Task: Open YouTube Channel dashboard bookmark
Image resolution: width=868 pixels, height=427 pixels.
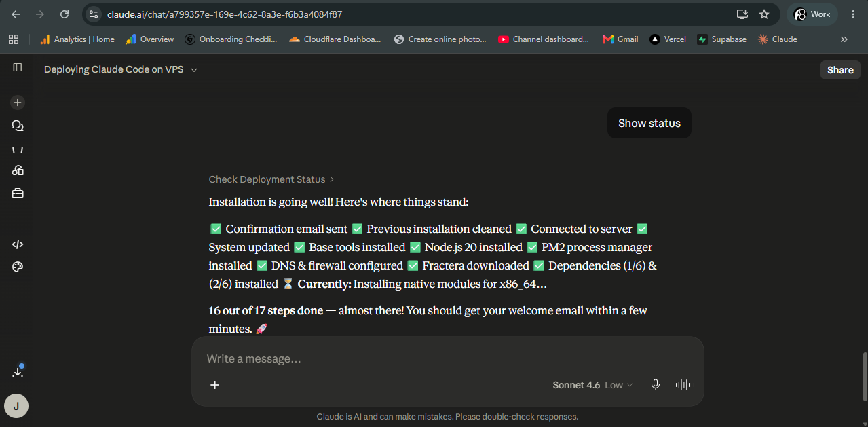Action: click(x=544, y=39)
